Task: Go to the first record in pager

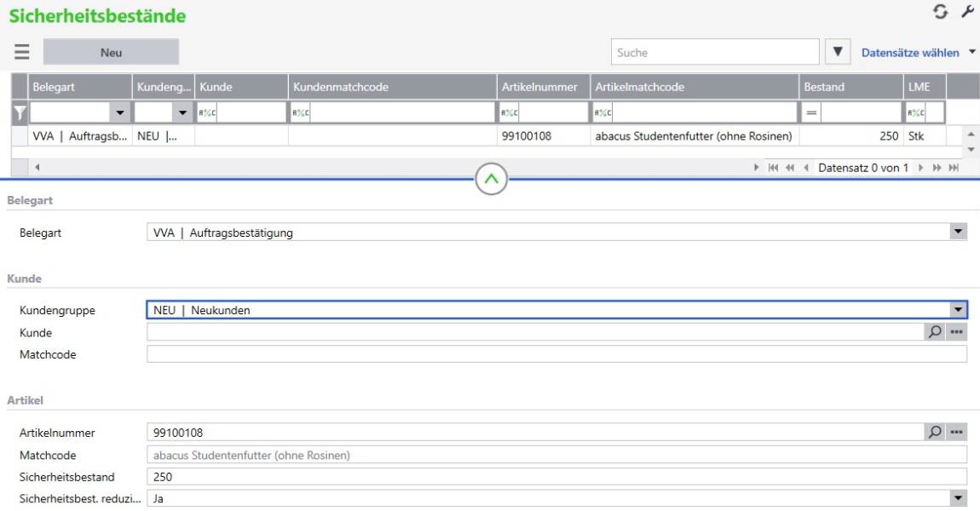Action: click(773, 168)
